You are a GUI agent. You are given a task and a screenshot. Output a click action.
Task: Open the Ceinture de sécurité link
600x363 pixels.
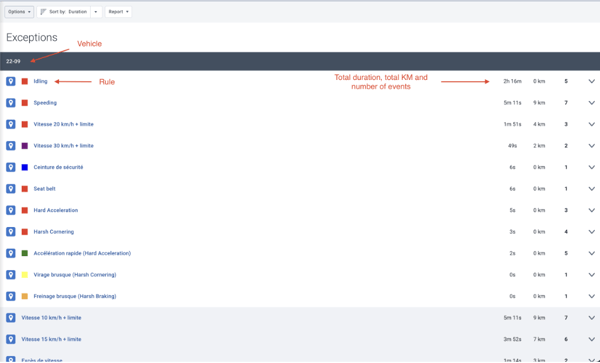point(58,167)
